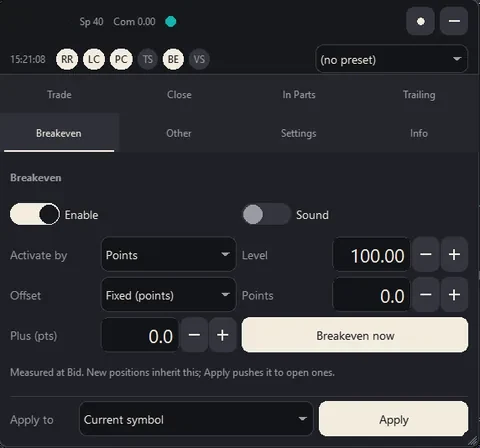Switch to the Close tab
Screen dimensions: 480x448
click(179, 95)
